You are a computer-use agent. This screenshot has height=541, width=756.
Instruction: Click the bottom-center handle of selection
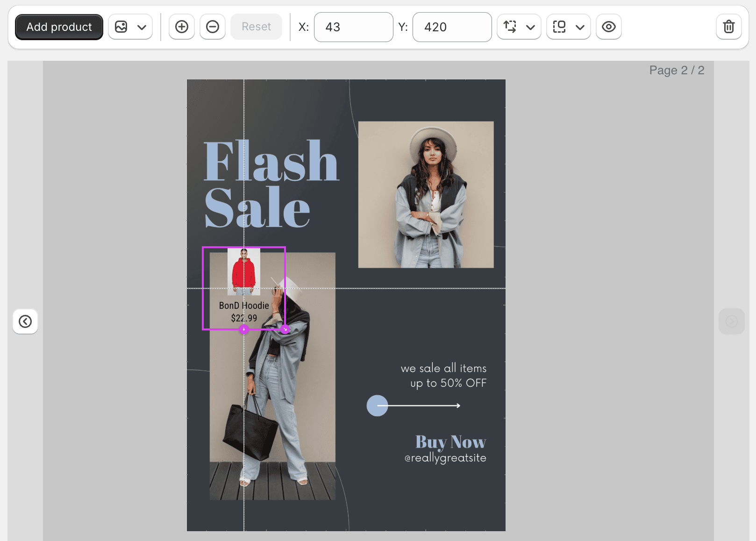tap(244, 329)
